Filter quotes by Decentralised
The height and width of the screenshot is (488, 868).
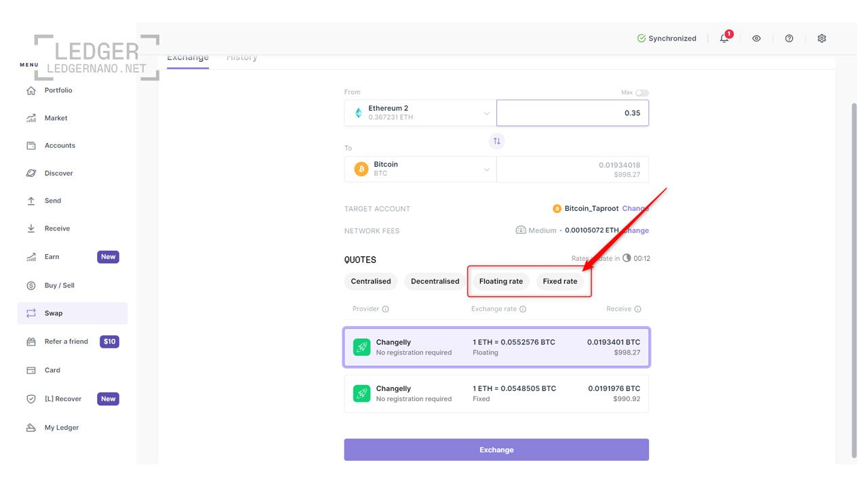point(435,281)
